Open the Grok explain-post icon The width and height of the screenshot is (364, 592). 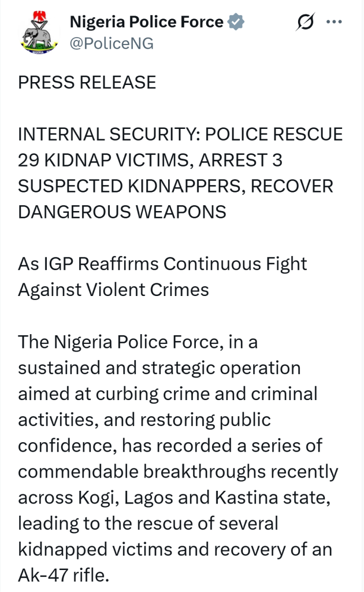click(305, 21)
